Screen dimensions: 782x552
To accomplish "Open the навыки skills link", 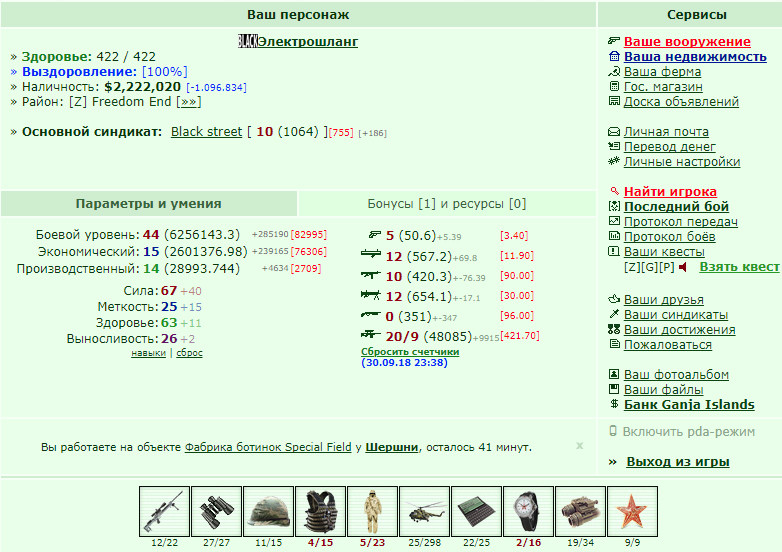I will pyautogui.click(x=149, y=353).
